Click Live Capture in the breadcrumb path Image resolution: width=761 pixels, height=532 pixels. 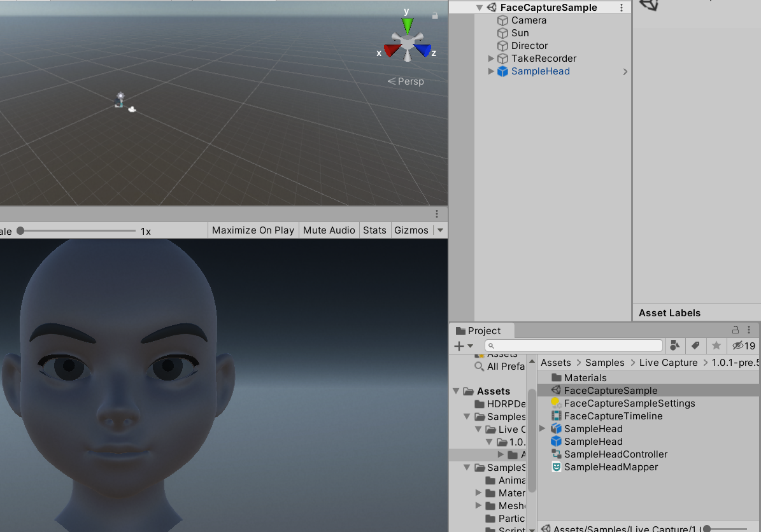pos(668,363)
